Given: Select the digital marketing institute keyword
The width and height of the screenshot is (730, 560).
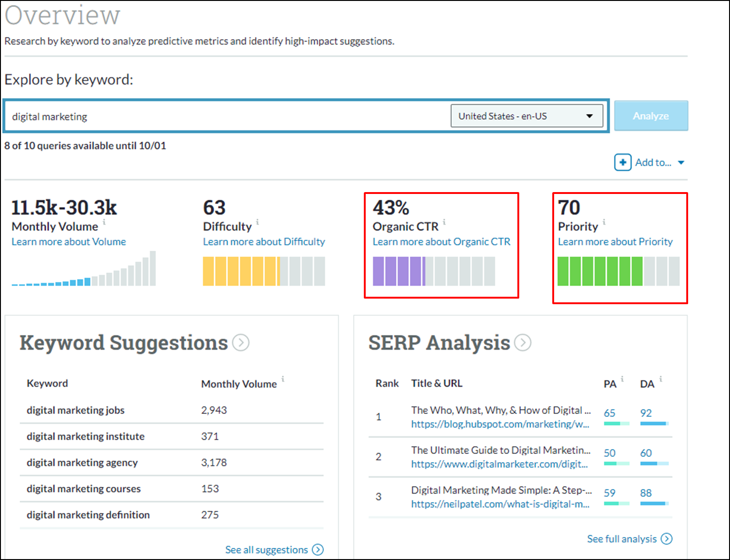Looking at the screenshot, I should 86,436.
